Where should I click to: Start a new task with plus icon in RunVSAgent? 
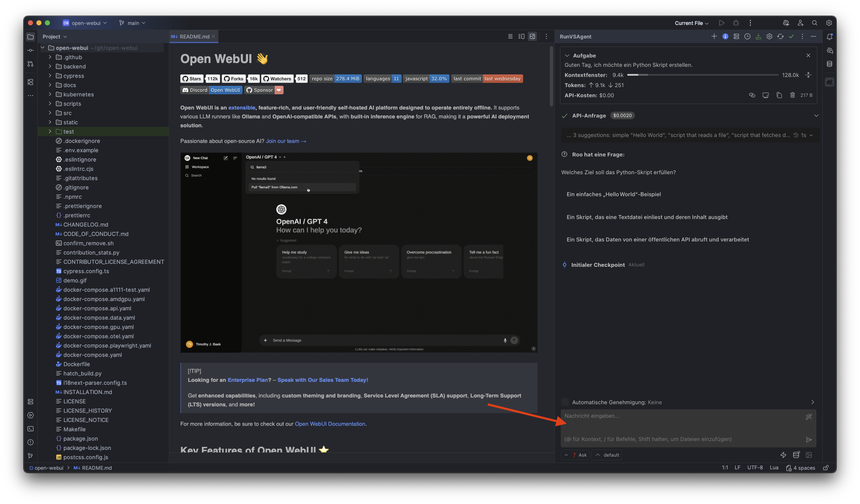pos(714,36)
